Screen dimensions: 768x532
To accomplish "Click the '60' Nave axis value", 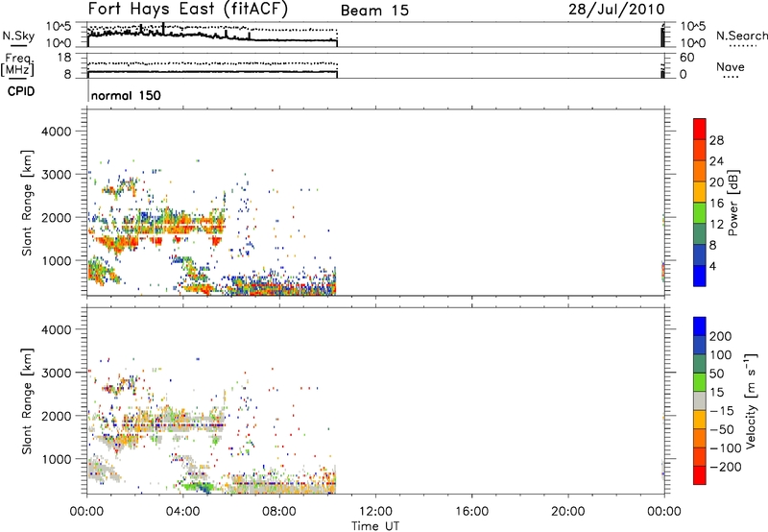I will (x=686, y=58).
